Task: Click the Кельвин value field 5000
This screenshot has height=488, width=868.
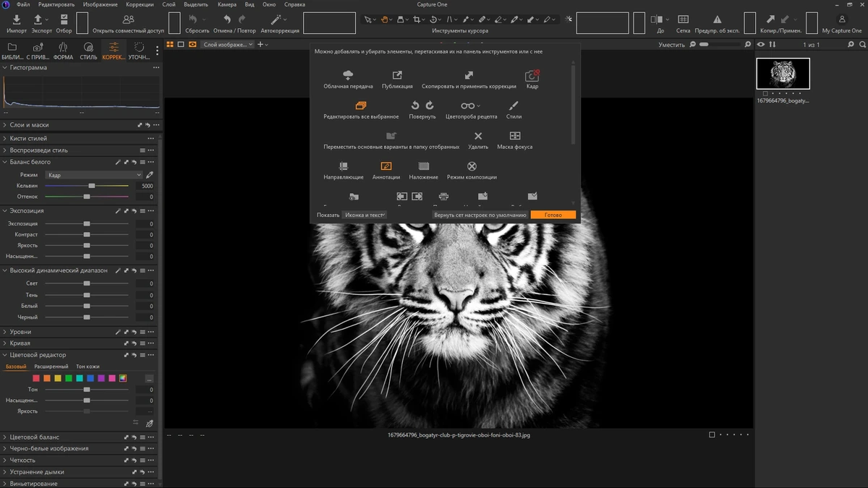Action: tap(145, 186)
